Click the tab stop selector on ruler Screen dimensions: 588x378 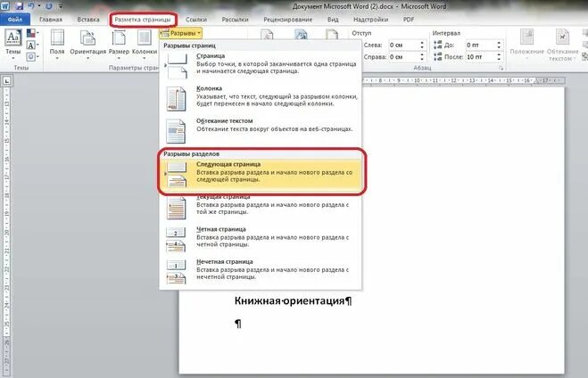pyautogui.click(x=7, y=80)
